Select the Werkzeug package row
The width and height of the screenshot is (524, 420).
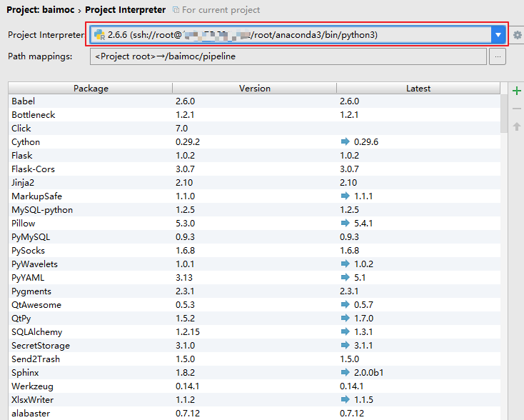coord(254,386)
